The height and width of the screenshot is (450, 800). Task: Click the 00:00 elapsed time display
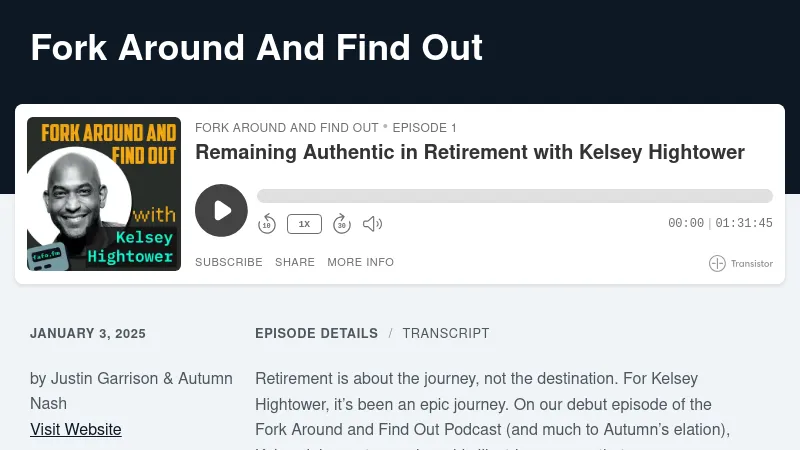pyautogui.click(x=686, y=224)
